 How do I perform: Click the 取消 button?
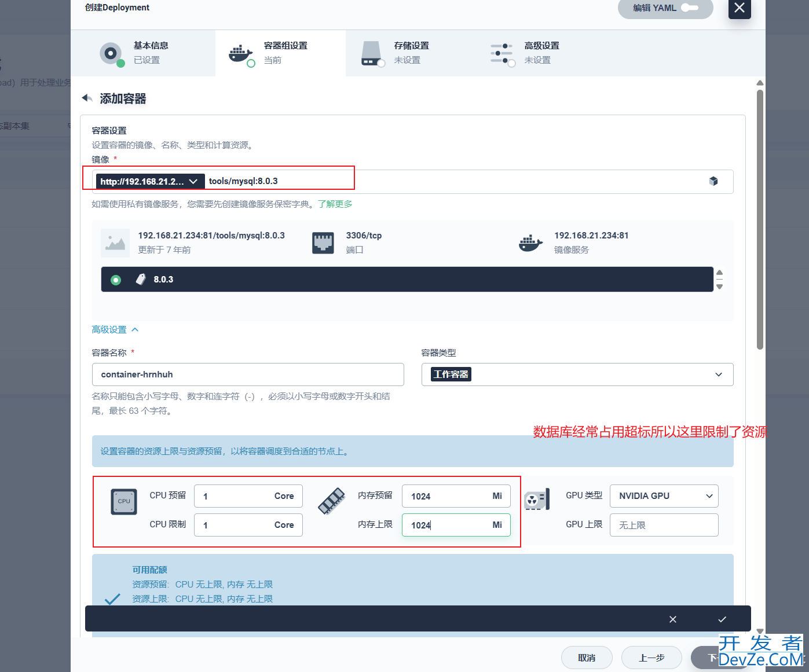click(x=587, y=658)
